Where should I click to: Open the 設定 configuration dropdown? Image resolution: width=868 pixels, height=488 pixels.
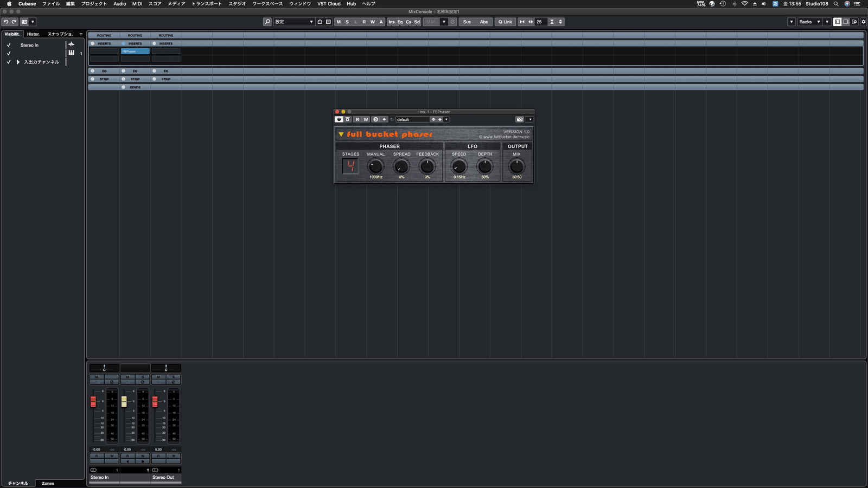294,22
